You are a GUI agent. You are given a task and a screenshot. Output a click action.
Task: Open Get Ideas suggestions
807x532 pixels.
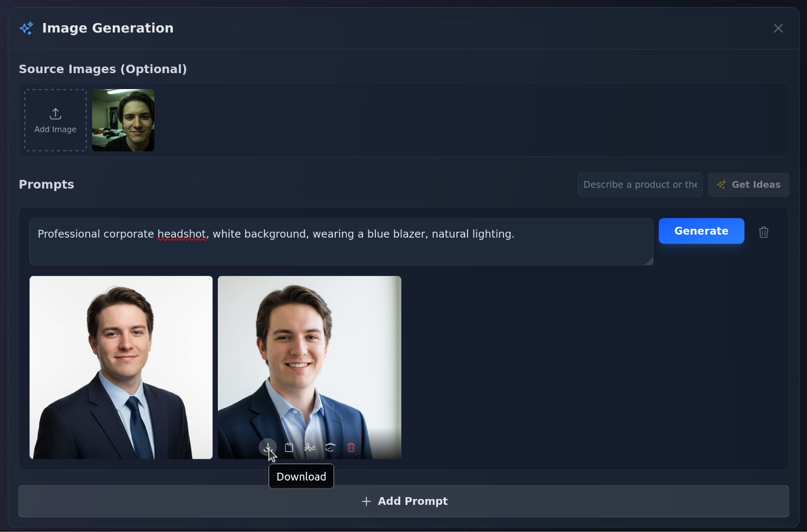[749, 184]
